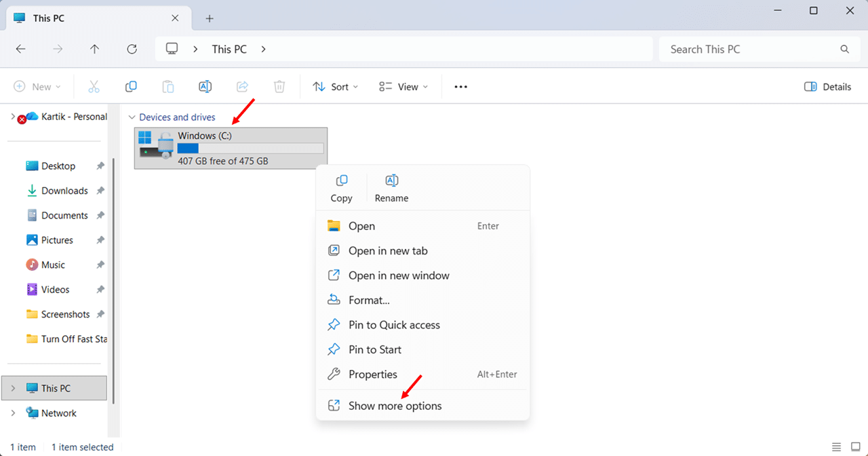Viewport: 868px width, 456px height.
Task: Select Show more options menu entry
Action: click(395, 406)
